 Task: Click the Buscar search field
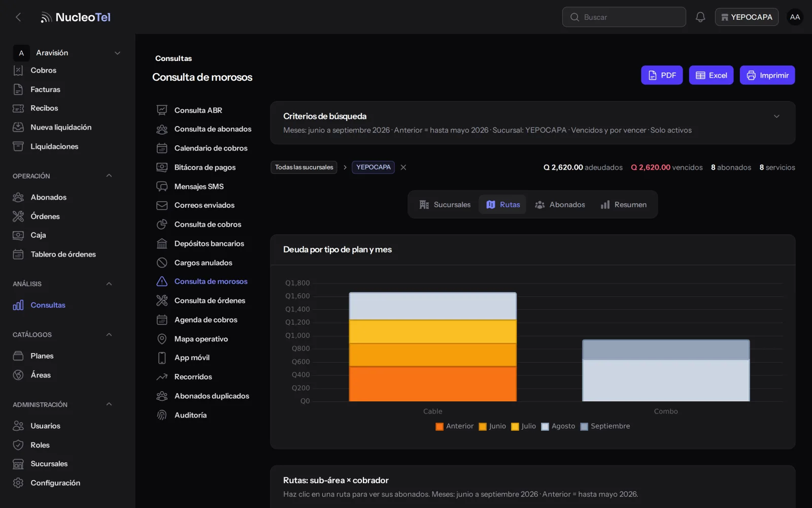coord(624,17)
